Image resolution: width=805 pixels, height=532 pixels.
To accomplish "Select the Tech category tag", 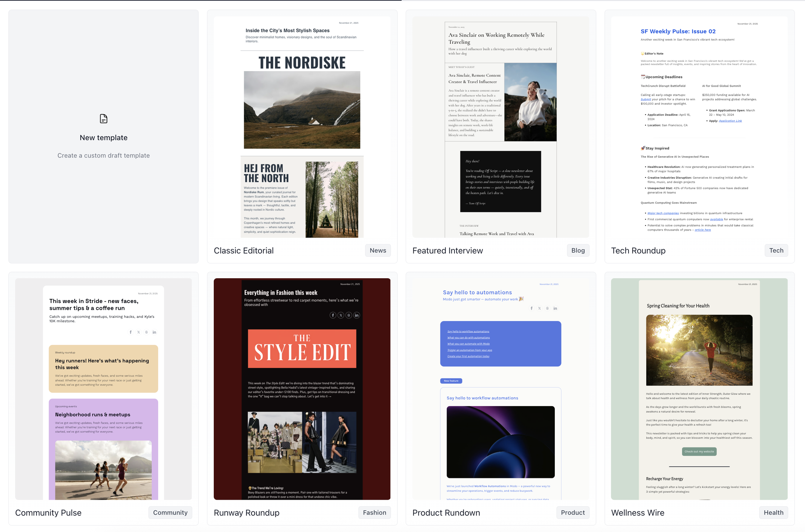I will pos(776,251).
